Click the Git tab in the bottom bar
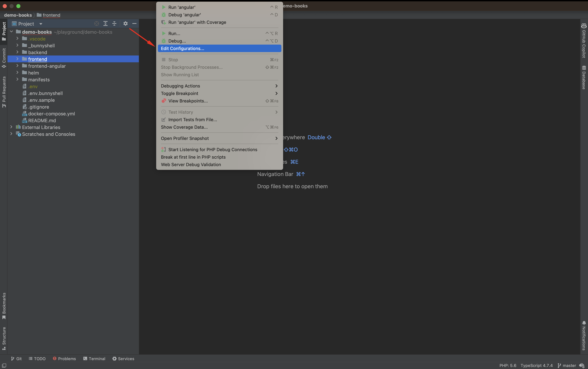 pyautogui.click(x=16, y=358)
